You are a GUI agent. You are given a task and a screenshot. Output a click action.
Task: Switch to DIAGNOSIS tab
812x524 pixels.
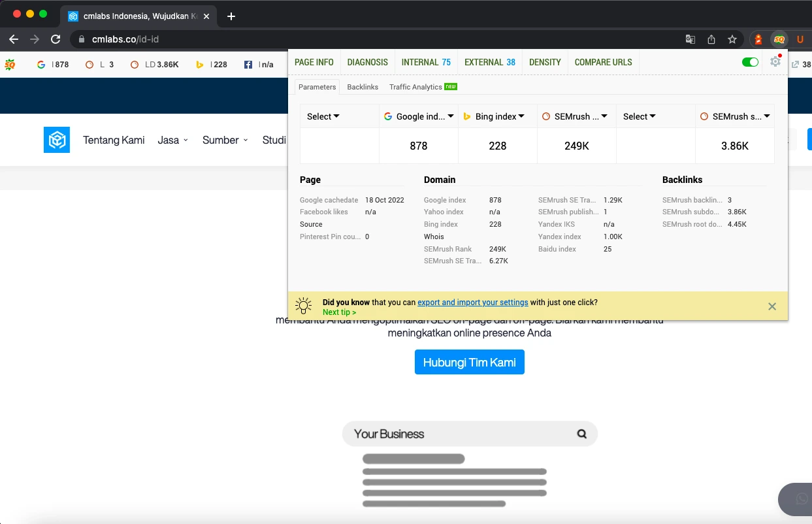368,62
